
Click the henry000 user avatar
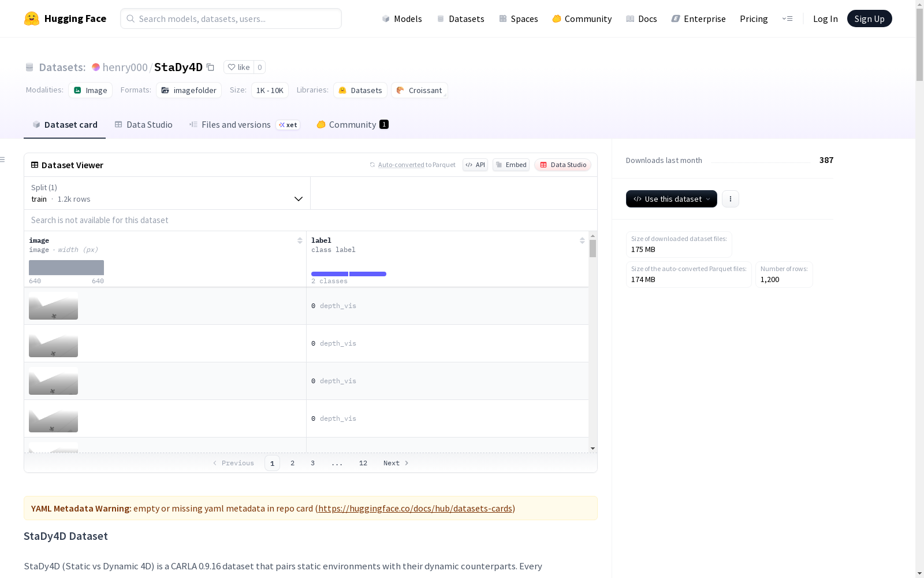(x=96, y=67)
